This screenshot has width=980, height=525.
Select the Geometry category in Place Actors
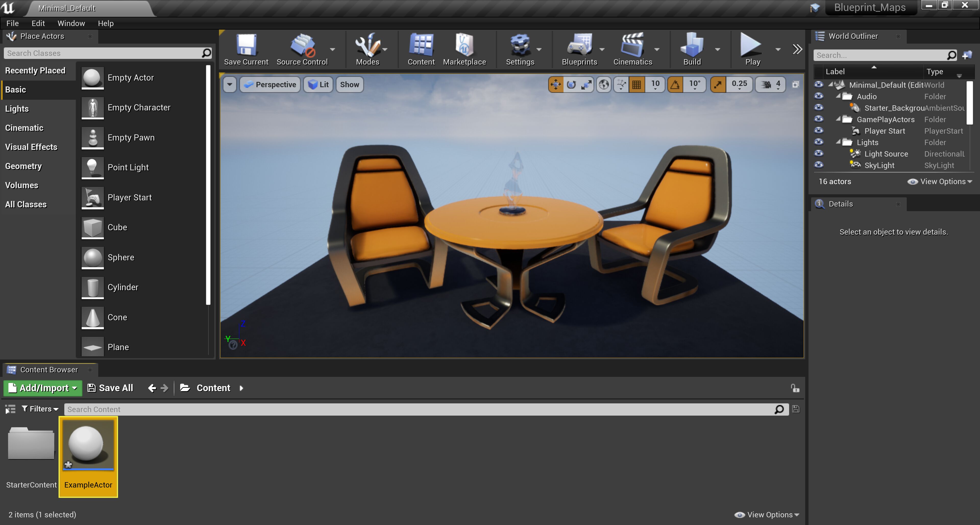point(23,166)
